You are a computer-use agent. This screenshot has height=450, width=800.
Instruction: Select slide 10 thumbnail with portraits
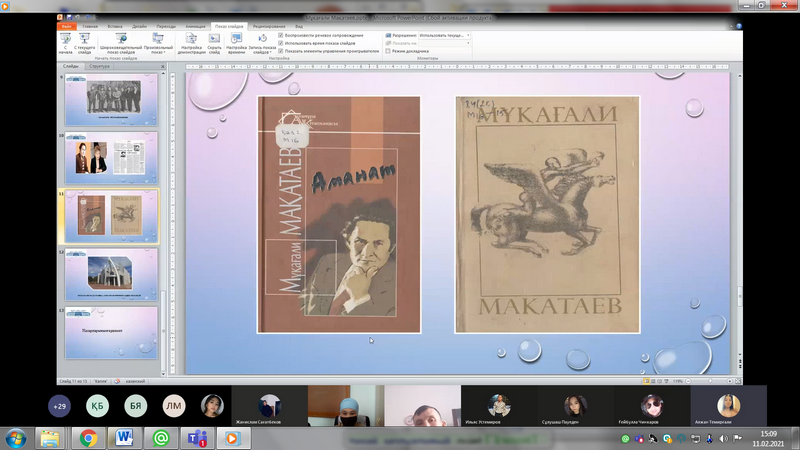(x=111, y=158)
